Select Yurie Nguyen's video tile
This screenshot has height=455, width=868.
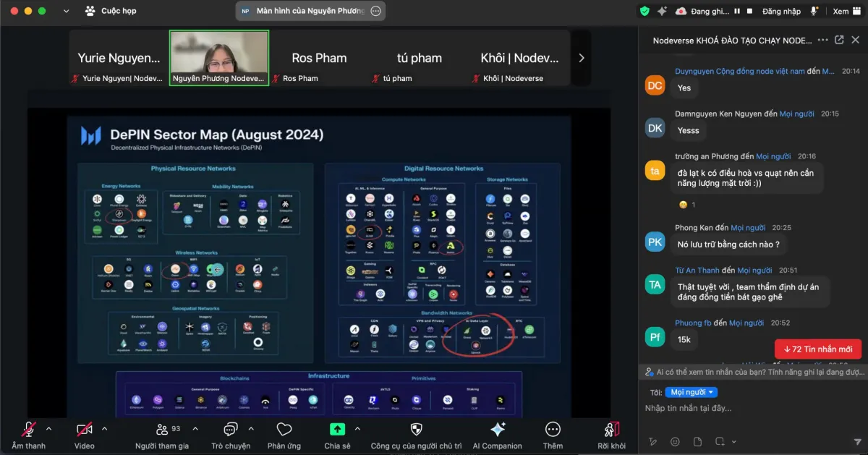click(x=119, y=58)
